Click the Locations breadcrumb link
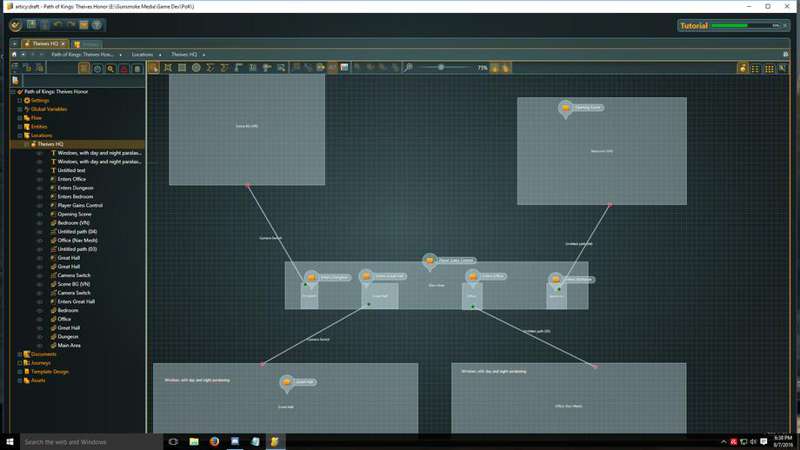 click(142, 55)
